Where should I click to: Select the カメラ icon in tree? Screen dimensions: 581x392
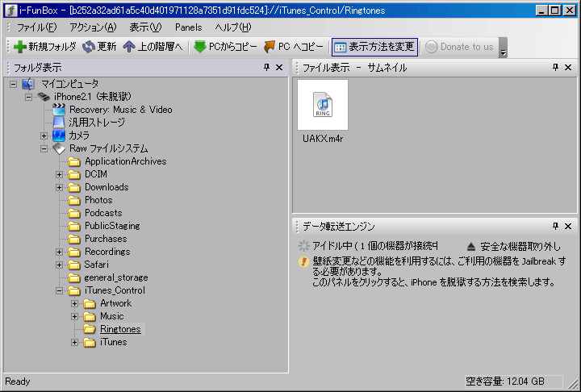point(59,136)
